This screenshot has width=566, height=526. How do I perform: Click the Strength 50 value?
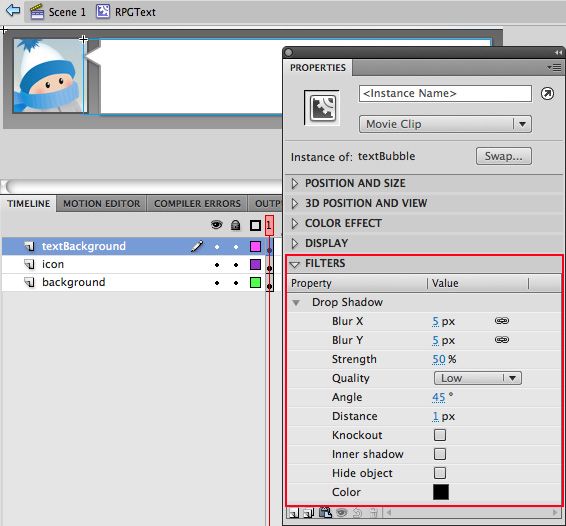pyautogui.click(x=439, y=359)
